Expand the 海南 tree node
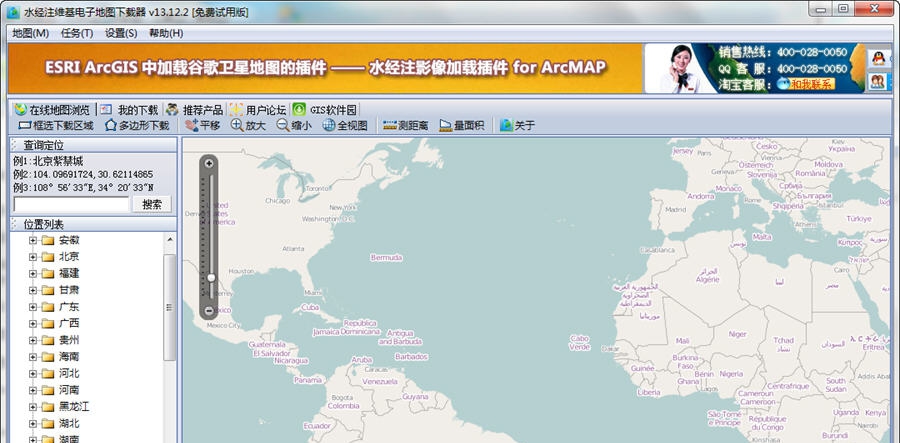Image resolution: width=900 pixels, height=443 pixels. (33, 357)
